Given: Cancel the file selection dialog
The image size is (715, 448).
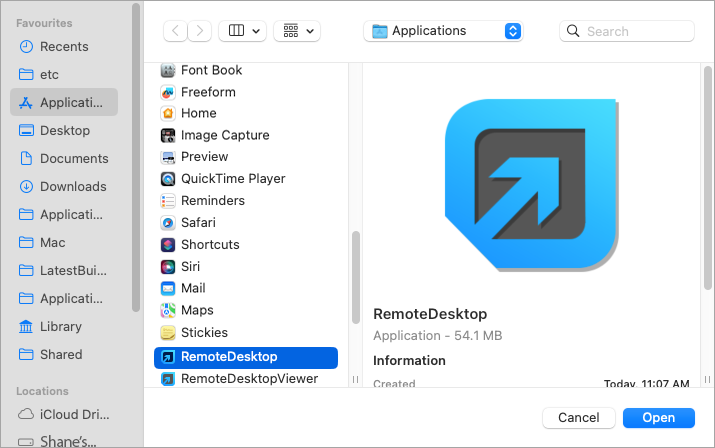Looking at the screenshot, I should [x=578, y=417].
